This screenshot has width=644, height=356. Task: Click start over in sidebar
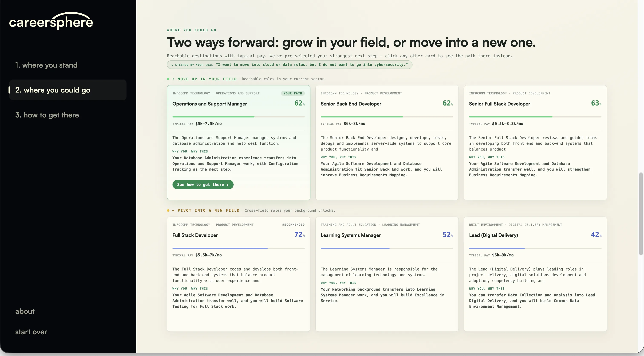(x=31, y=332)
